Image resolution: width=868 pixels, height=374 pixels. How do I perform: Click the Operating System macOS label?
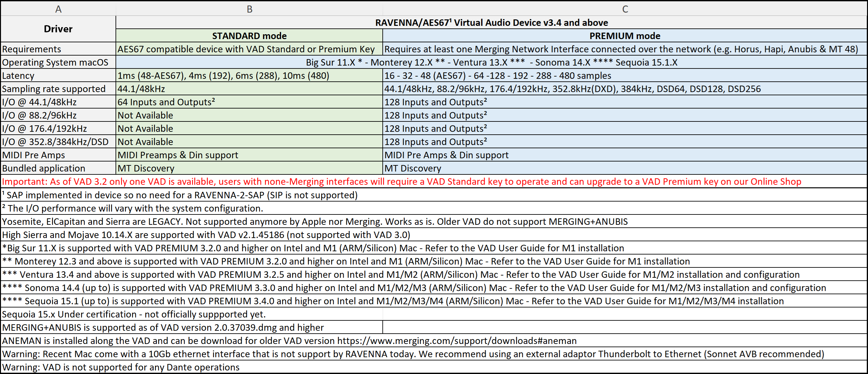coord(58,62)
